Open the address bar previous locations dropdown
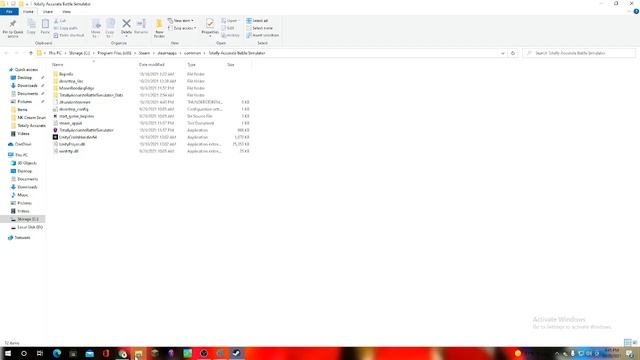This screenshot has height=360, width=640. pyautogui.click(x=503, y=53)
